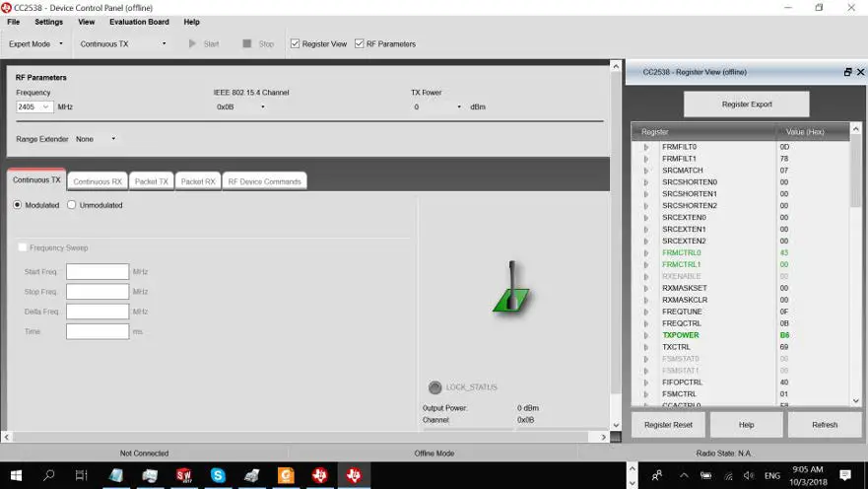Screen dimensions: 868x489
Task: Select the Modulated radio button
Action: coord(17,205)
